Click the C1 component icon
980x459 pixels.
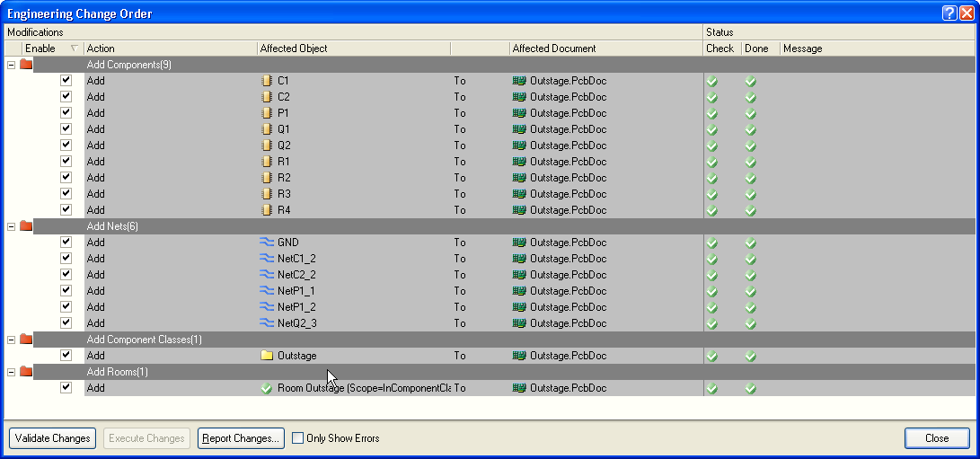pyautogui.click(x=266, y=81)
